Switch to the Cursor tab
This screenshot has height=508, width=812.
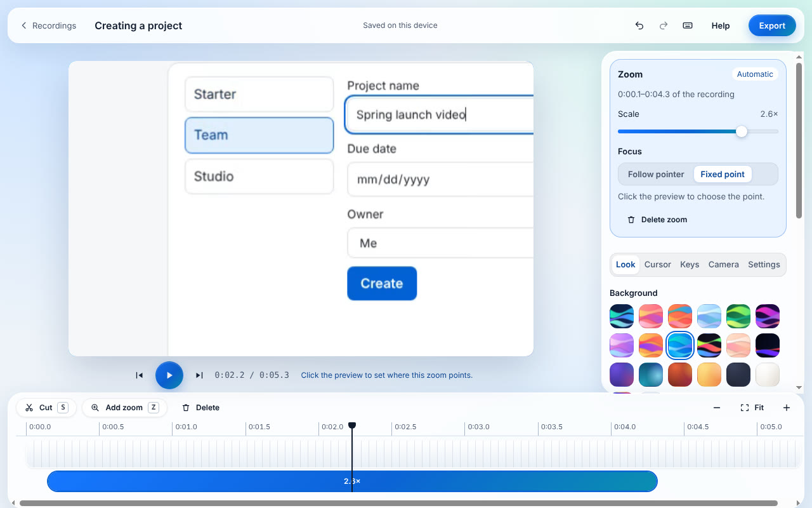(657, 265)
